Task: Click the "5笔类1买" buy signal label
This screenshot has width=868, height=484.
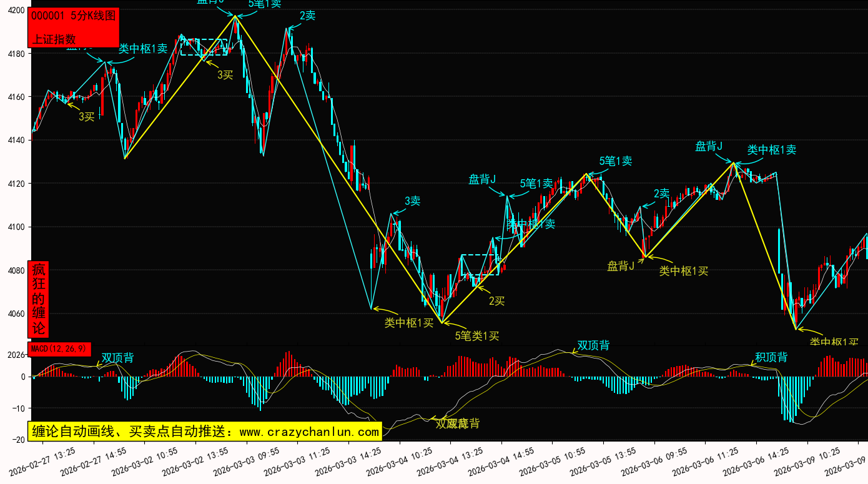Action: pos(477,336)
